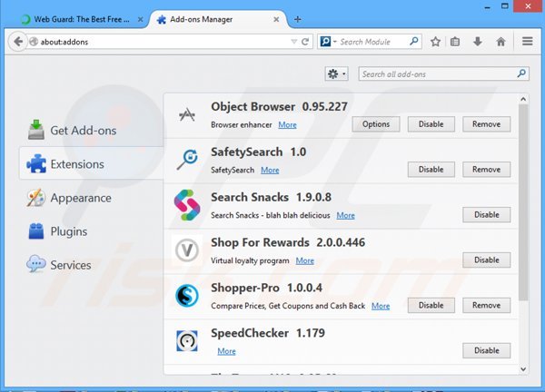This screenshot has width=545, height=392.
Task: Click More link for SafetySearch
Action: pyautogui.click(x=270, y=170)
